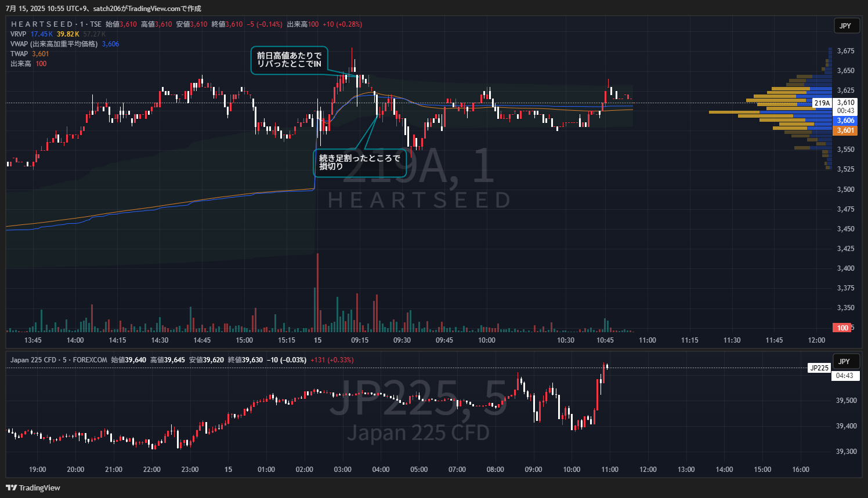Viewport: 868px width, 498px height.
Task: Select the VRVP indicator legend label
Action: pyautogui.click(x=19, y=34)
